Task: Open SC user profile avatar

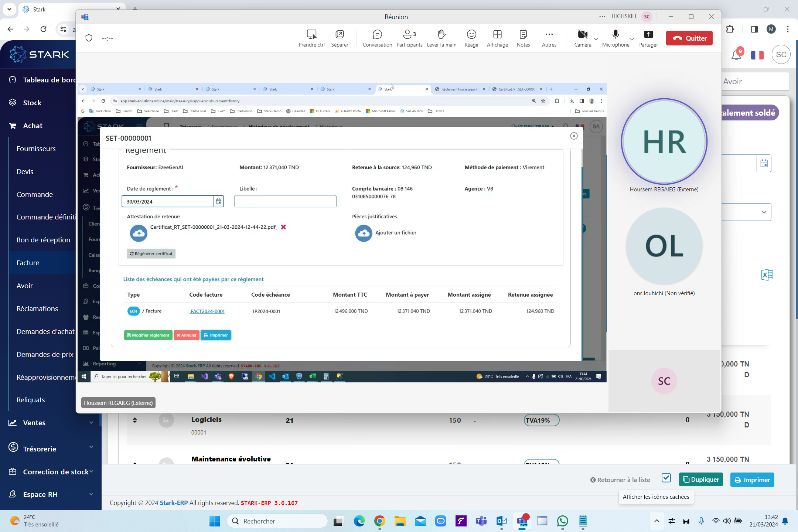Action: coord(781,55)
